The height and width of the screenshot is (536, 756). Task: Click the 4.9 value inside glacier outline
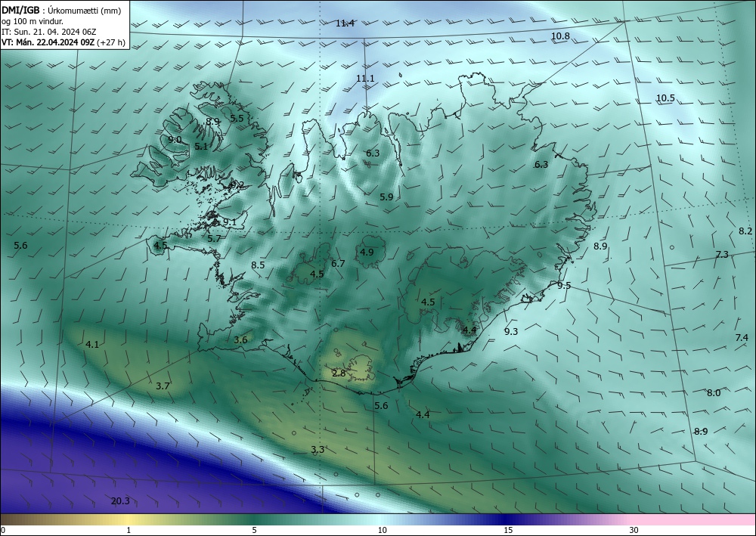[x=367, y=252]
